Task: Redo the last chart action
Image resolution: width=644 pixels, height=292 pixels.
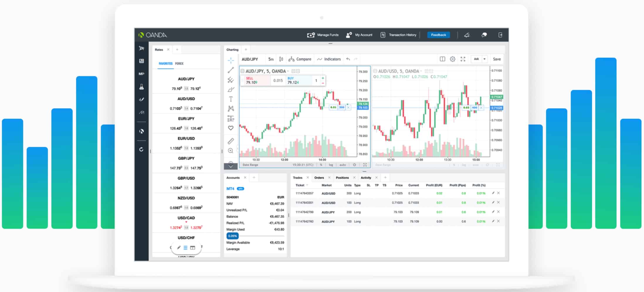Action: pyautogui.click(x=356, y=59)
